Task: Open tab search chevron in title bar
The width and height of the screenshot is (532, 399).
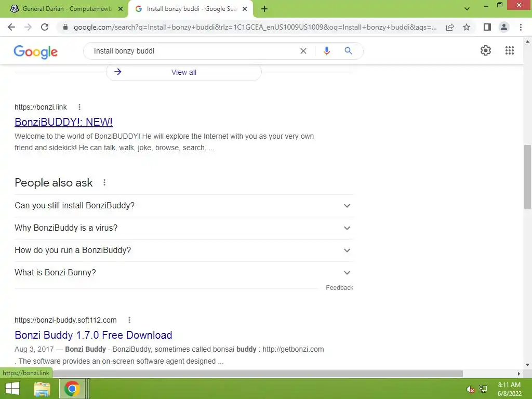Action: [467, 9]
